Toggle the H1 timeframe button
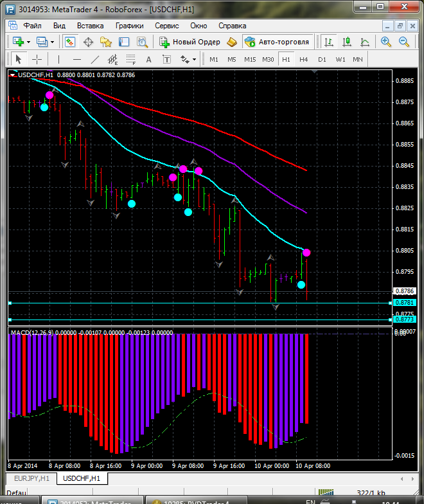The image size is (424, 504). (286, 59)
